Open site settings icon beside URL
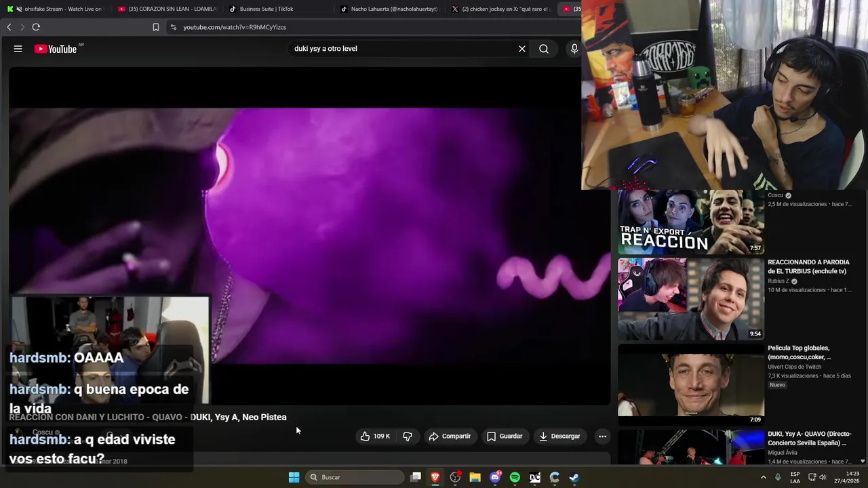The width and height of the screenshot is (868, 488). [173, 27]
